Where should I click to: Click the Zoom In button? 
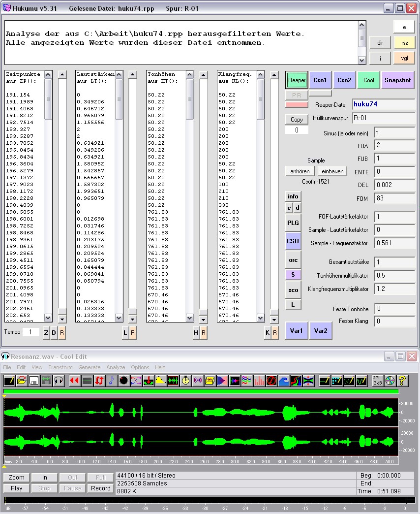click(45, 477)
